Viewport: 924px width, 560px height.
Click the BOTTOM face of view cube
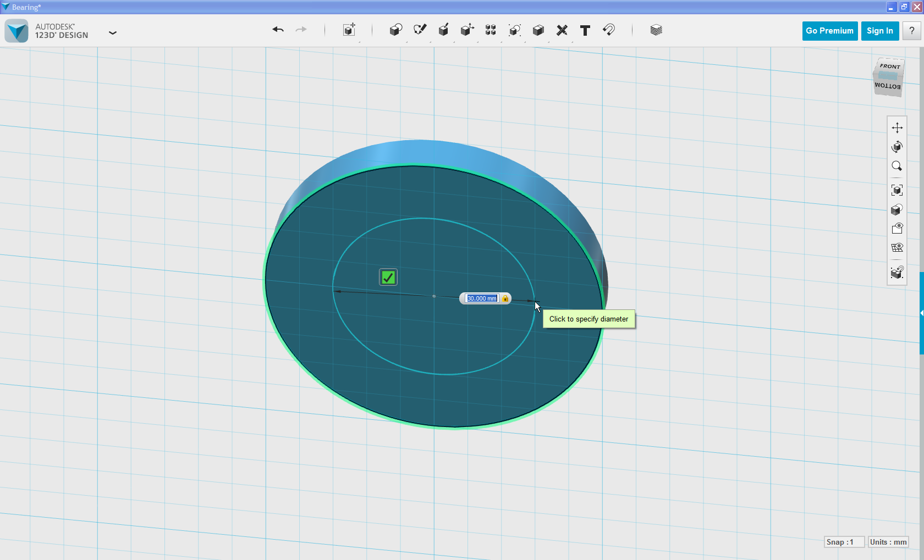point(888,86)
